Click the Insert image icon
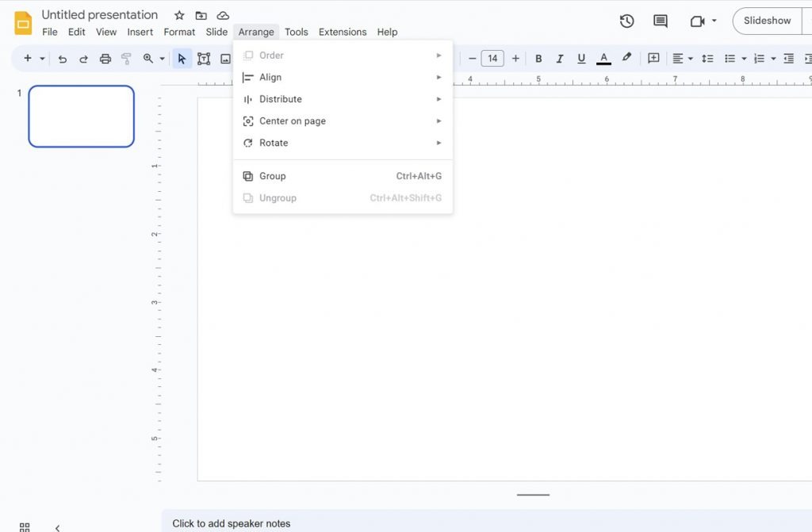This screenshot has height=532, width=812. pyautogui.click(x=226, y=58)
